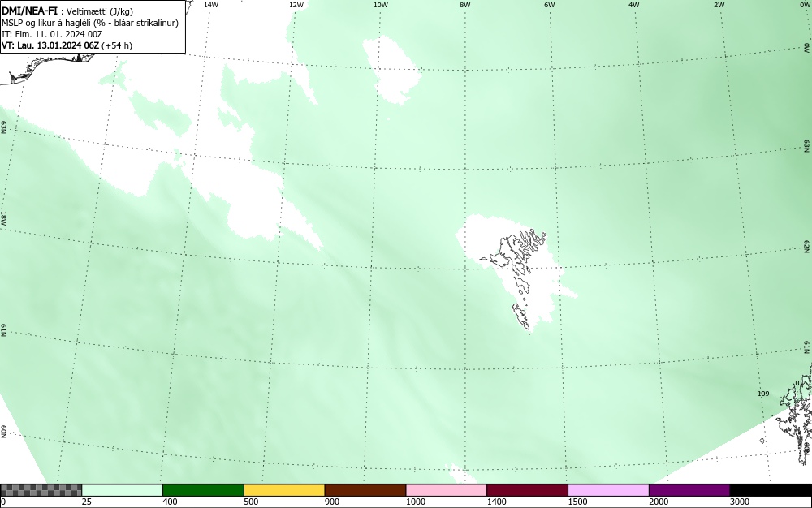Click the yellow 500–900 legend swatch
Image resolution: width=812 pixels, height=508 pixels.
click(x=284, y=490)
